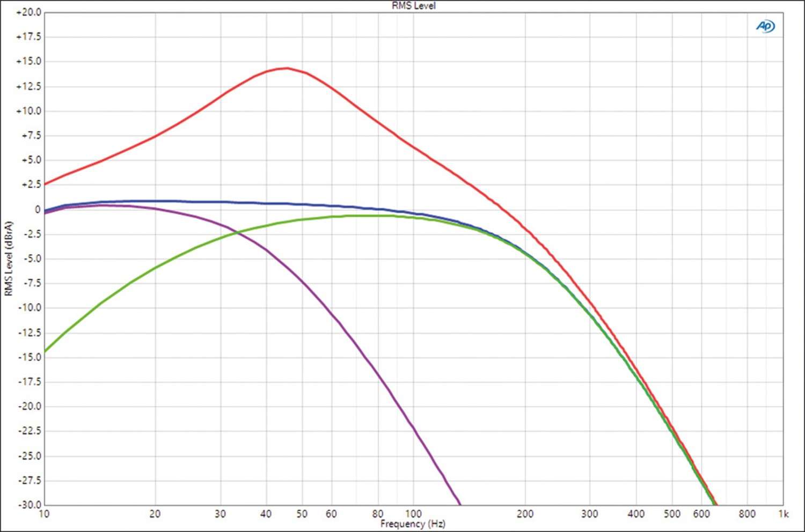Click the 'Frequency (Hz)' axis label
805x532 pixels.
click(413, 524)
